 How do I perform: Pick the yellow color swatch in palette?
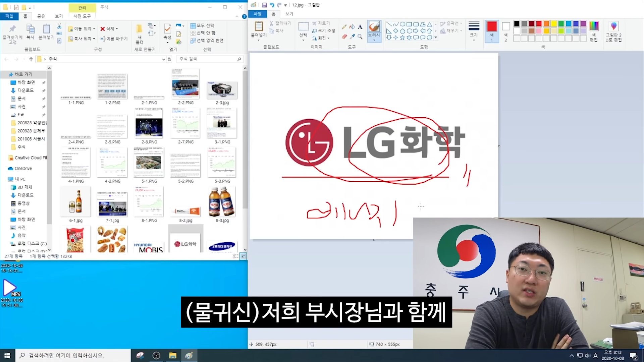tap(554, 23)
